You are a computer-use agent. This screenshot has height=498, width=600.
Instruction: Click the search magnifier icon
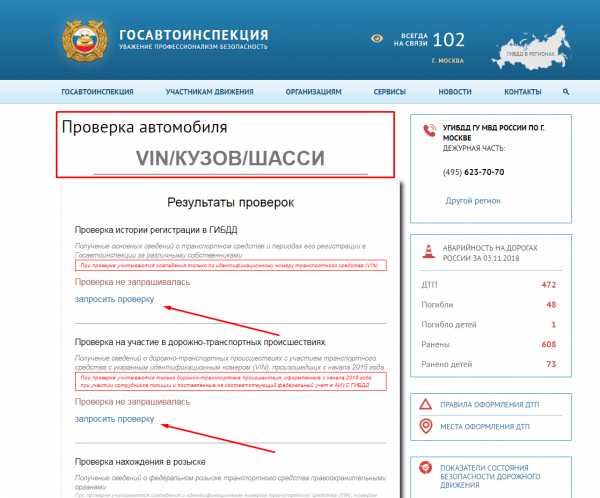tap(566, 92)
